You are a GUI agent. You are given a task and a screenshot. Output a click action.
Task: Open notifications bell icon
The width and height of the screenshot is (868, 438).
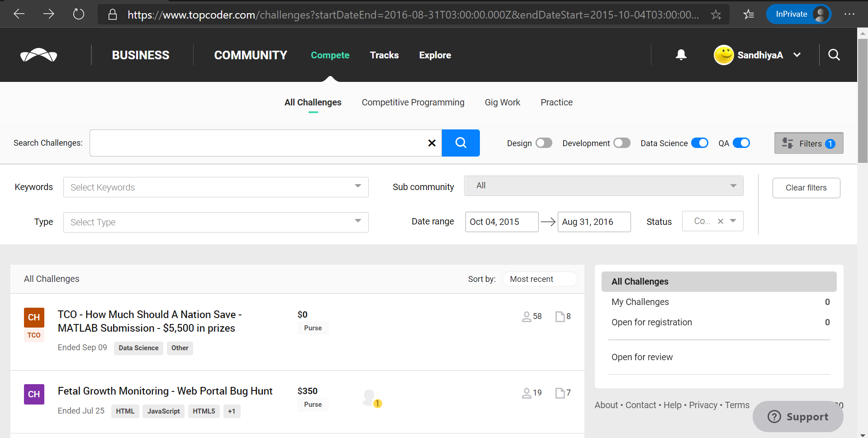tap(681, 55)
